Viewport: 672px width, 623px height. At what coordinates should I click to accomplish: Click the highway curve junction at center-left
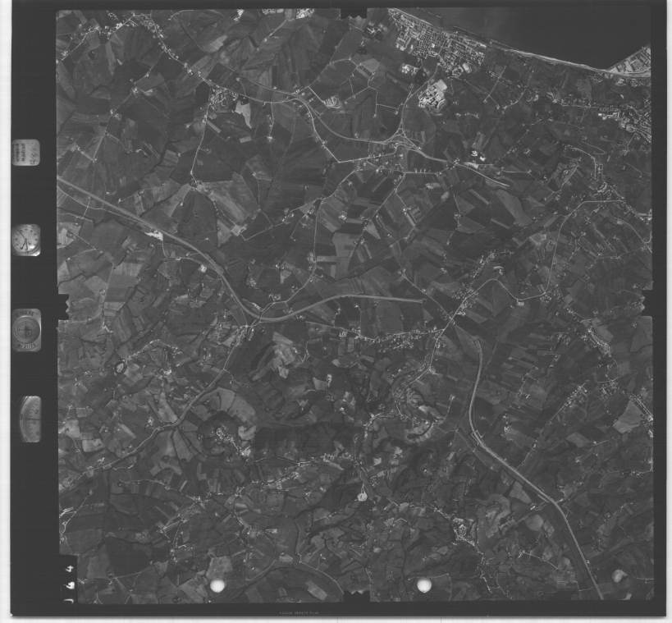tap(250, 316)
